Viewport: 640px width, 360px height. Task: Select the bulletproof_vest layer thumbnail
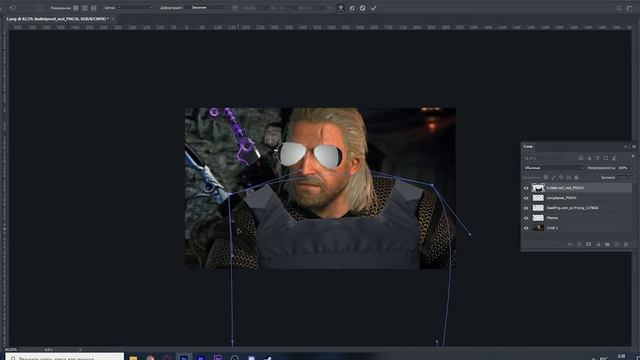pyautogui.click(x=538, y=188)
